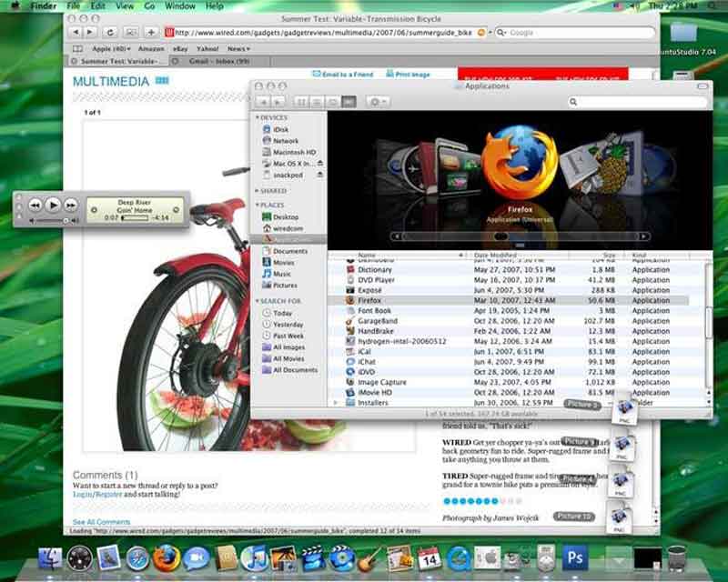Open iChat from the Dock
This screenshot has height=582, width=728.
coord(196,558)
